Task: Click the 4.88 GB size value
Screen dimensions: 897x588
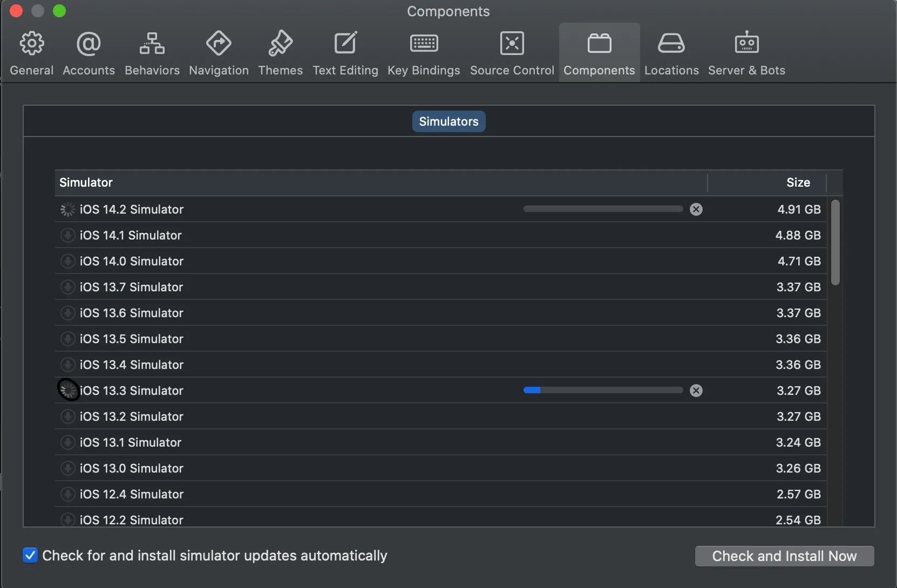Action: pos(798,235)
